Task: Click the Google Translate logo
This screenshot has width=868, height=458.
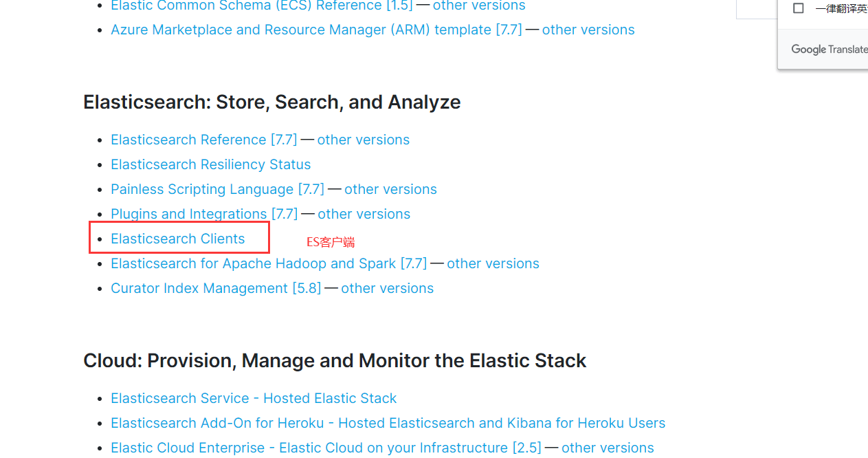Action: tap(829, 50)
